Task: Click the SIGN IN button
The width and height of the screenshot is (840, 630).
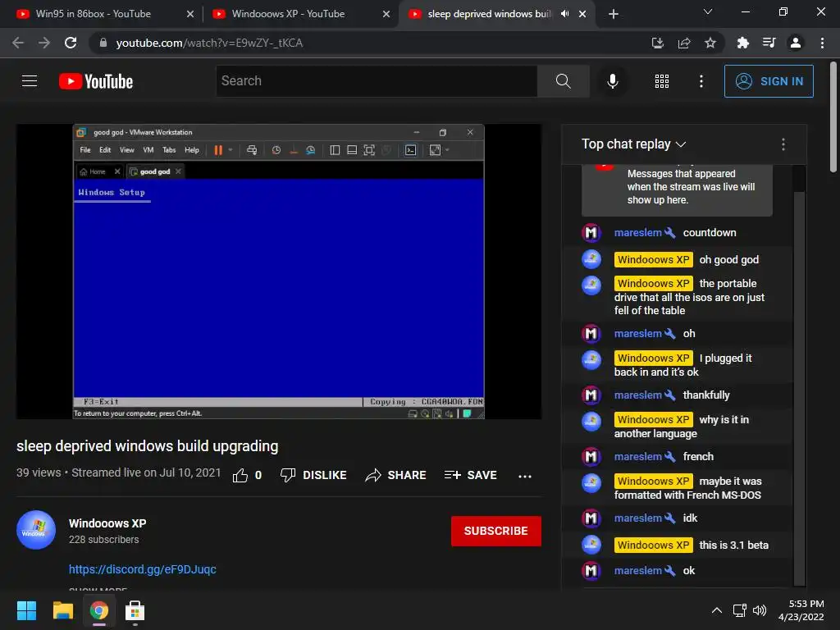Action: pos(769,81)
